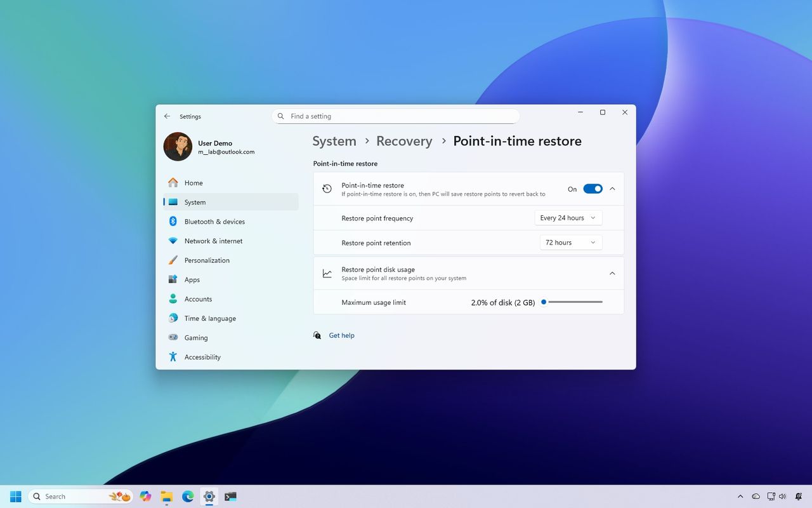Navigate to Apps settings
This screenshot has width=812, height=508.
point(192,279)
